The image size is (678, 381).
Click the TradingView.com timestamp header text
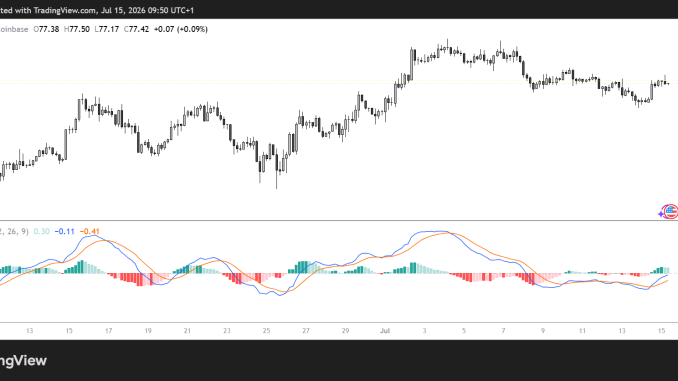[97, 10]
